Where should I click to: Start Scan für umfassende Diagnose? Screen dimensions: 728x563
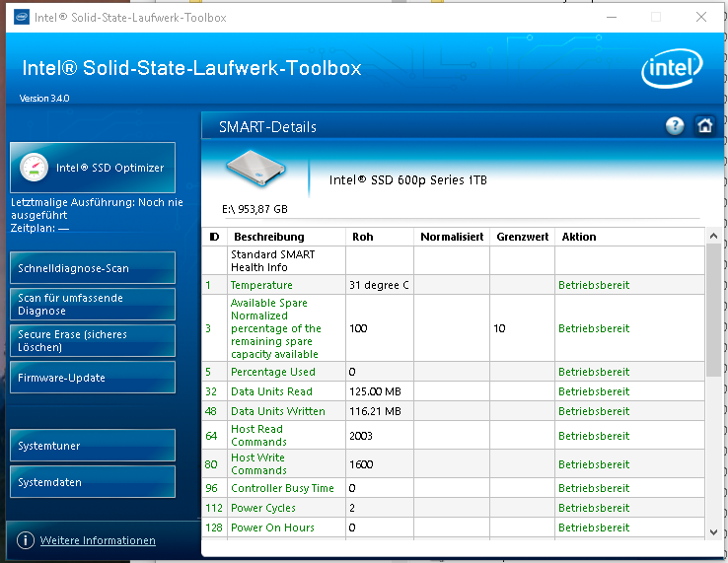93,305
